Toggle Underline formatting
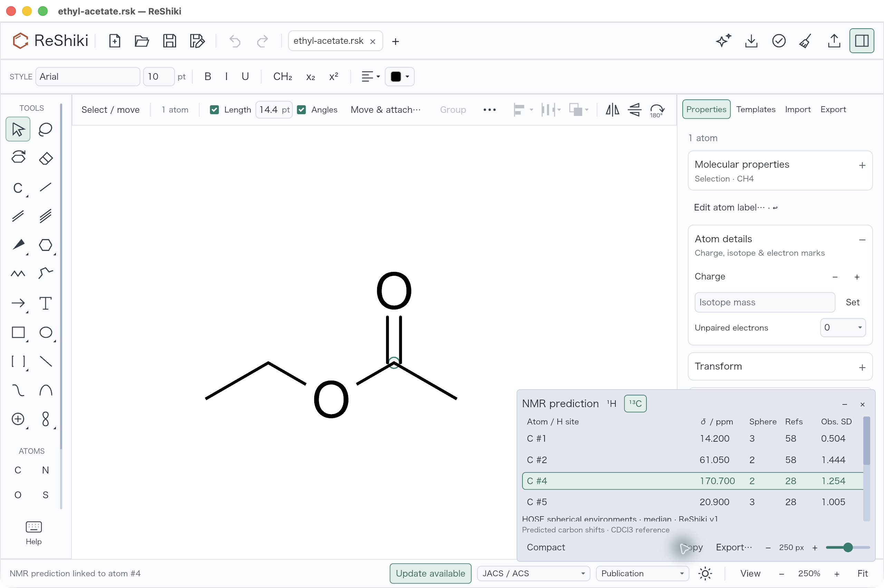The height and width of the screenshot is (588, 884). 245,77
